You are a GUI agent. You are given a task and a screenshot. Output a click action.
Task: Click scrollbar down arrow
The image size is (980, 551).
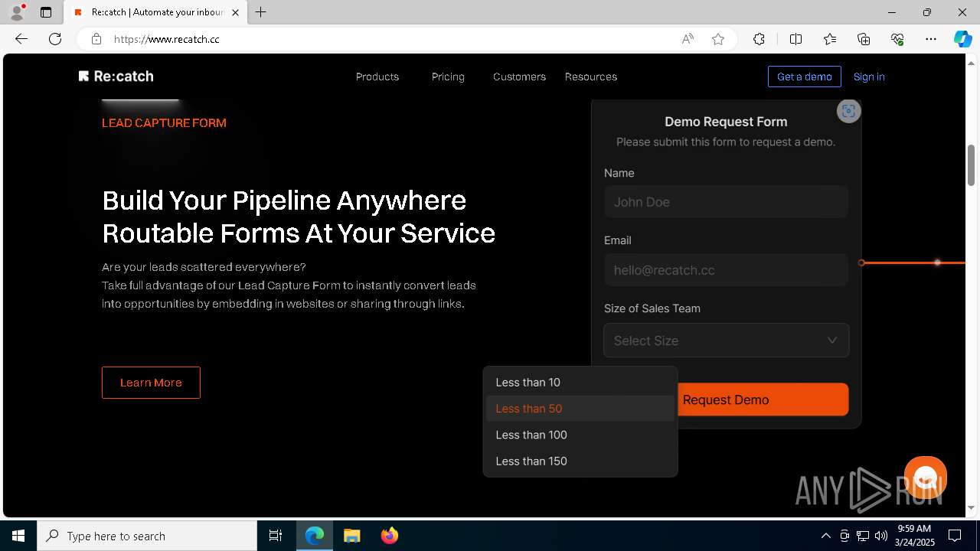pos(971,507)
